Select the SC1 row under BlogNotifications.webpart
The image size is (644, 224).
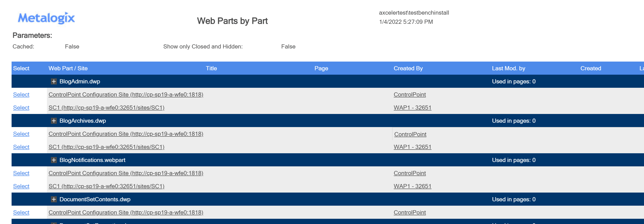pos(21,186)
